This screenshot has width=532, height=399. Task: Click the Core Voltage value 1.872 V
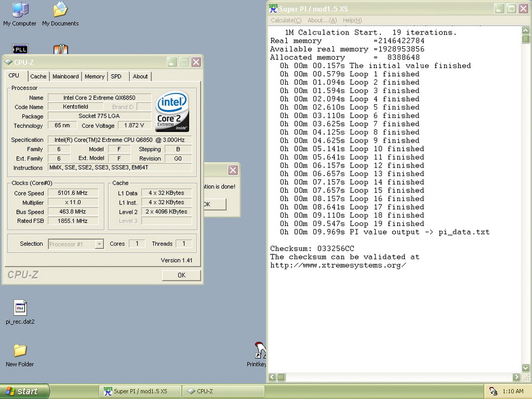click(x=135, y=125)
